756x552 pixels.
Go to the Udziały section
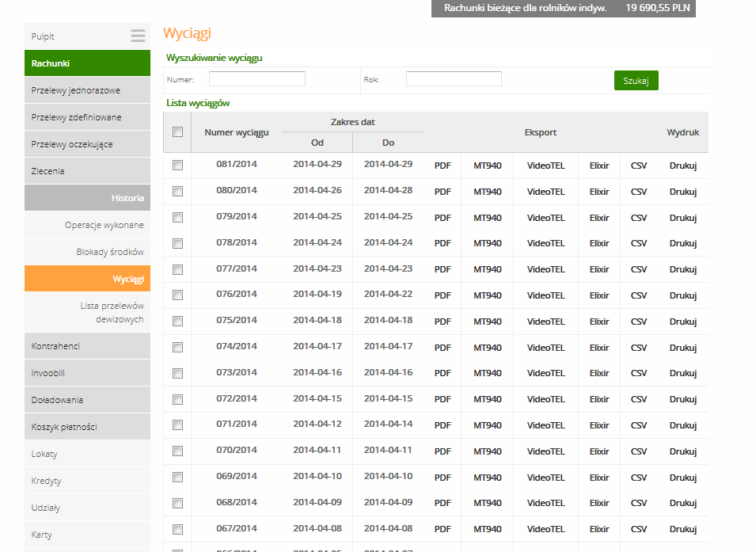click(x=87, y=508)
